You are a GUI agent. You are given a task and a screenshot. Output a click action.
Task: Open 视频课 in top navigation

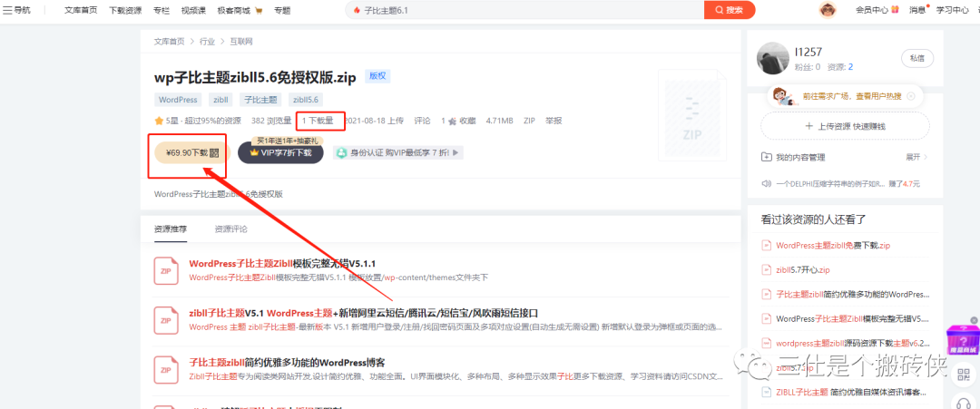pyautogui.click(x=194, y=10)
